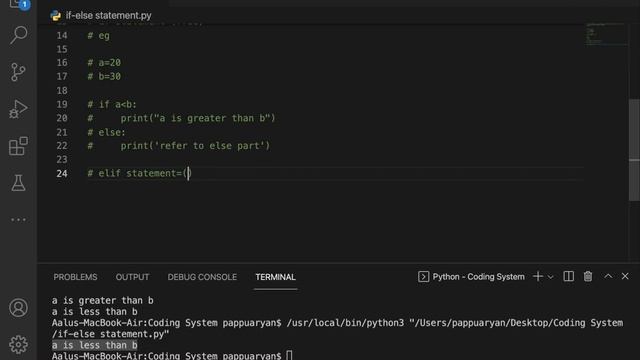Select the Python - Coding System terminal

471,277
